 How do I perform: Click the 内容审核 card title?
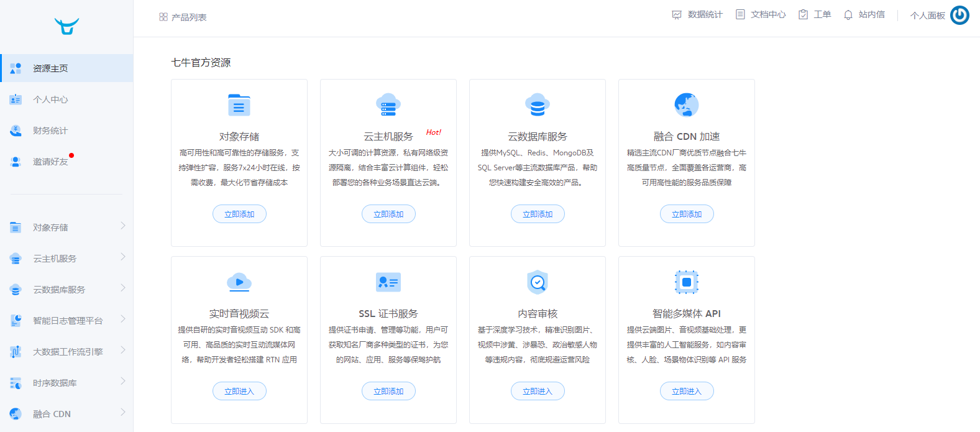pyautogui.click(x=538, y=314)
